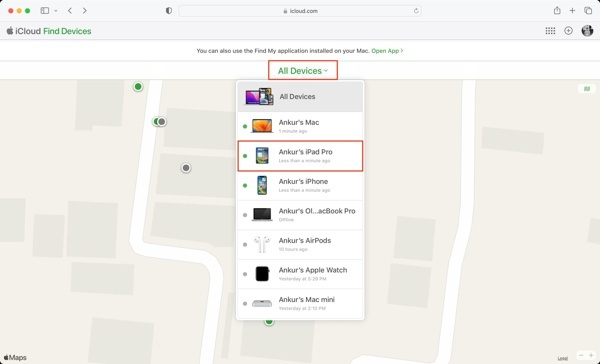Reload the page with the refresh icon
The width and height of the screenshot is (600, 364).
tap(416, 11)
